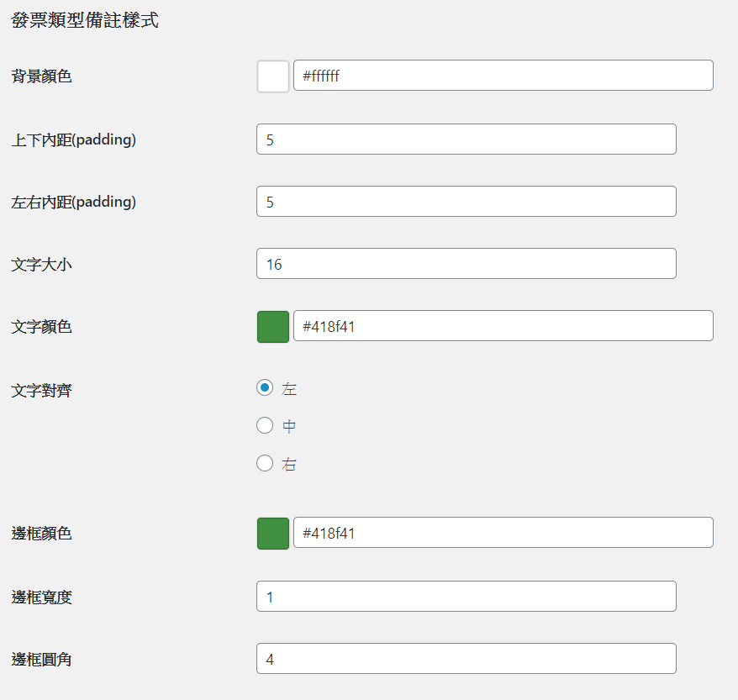Click the 邊框寬度 input field
Screen dimensions: 738x700
tap(466, 597)
